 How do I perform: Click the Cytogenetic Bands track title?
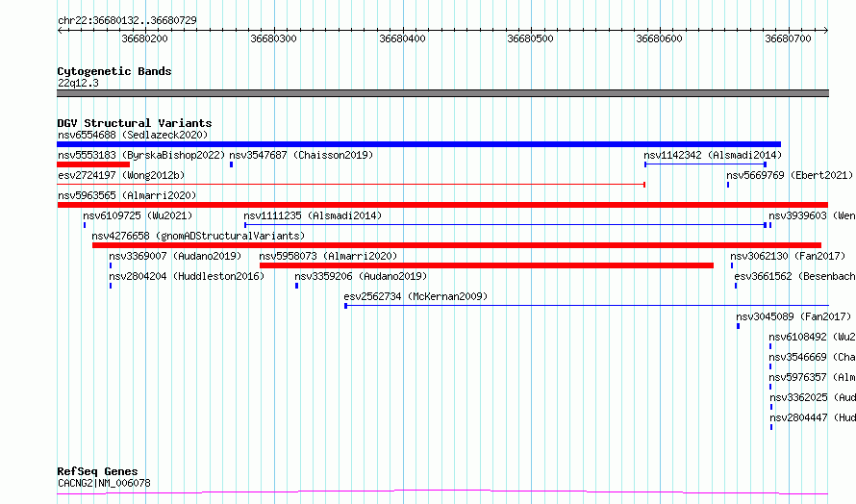coord(114,71)
